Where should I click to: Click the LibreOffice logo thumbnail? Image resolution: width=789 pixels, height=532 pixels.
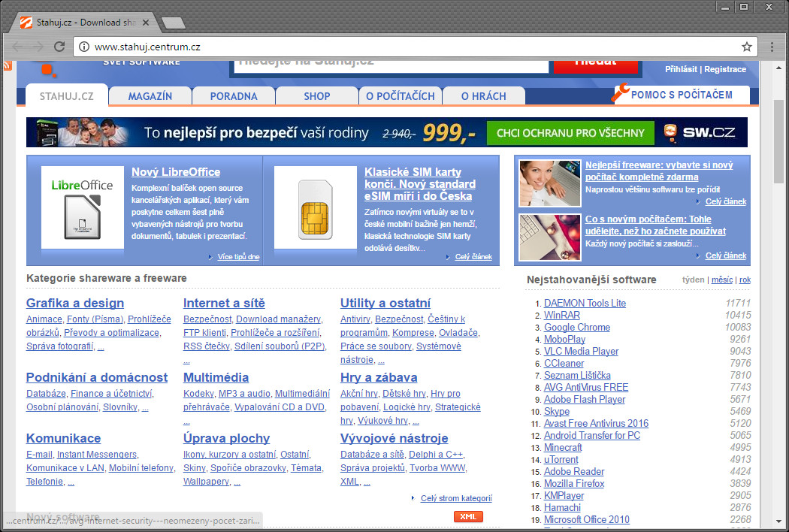(x=83, y=207)
